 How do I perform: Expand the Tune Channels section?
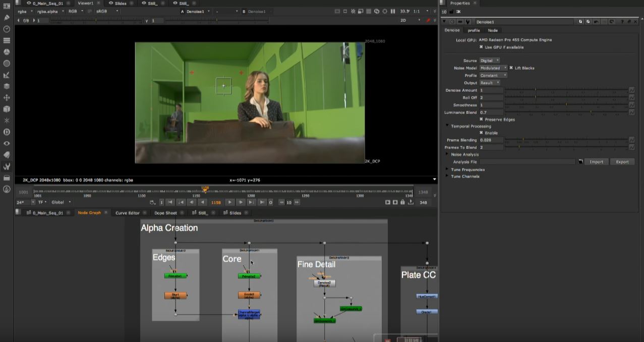click(x=447, y=177)
